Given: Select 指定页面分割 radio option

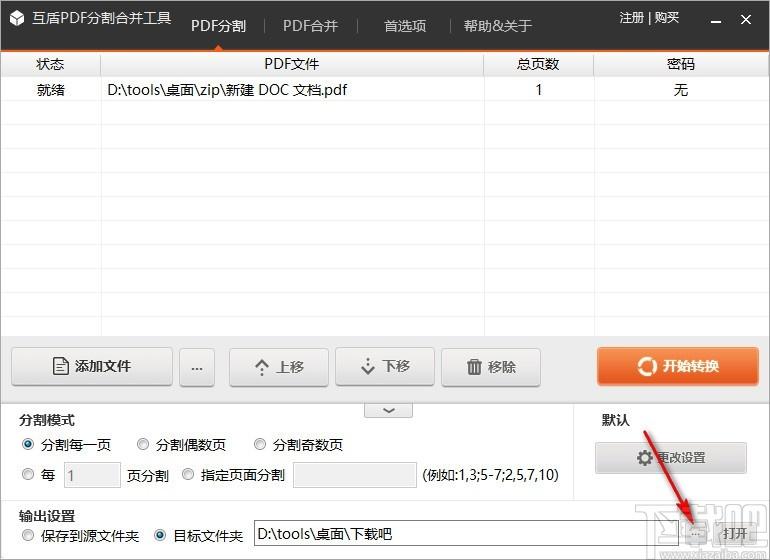Looking at the screenshot, I should pos(188,474).
